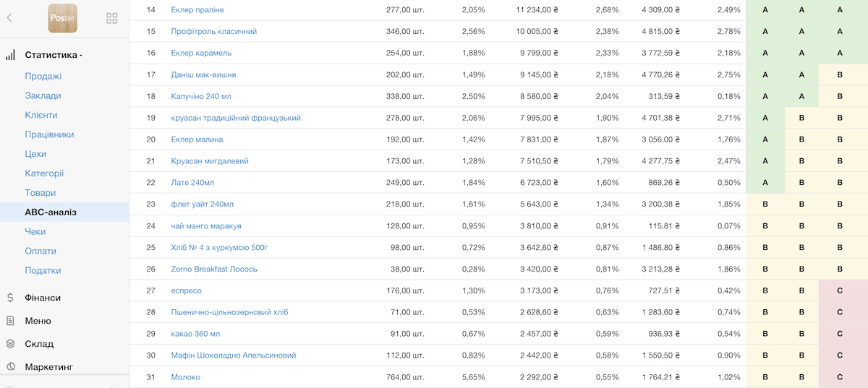
Task: Click the Меню document icon
Action: 10,321
